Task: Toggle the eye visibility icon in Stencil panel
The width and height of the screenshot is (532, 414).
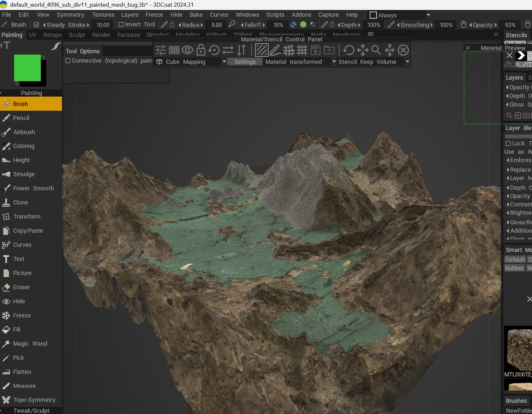Action: tap(187, 50)
